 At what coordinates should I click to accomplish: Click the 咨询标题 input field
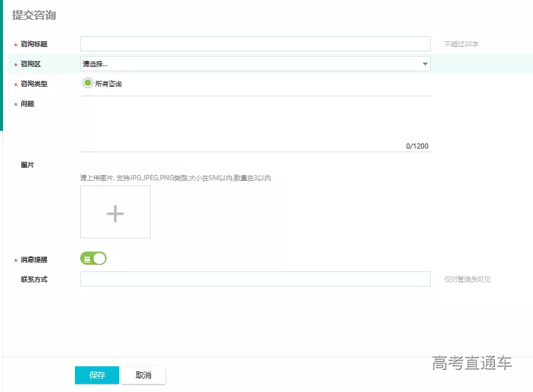(255, 44)
